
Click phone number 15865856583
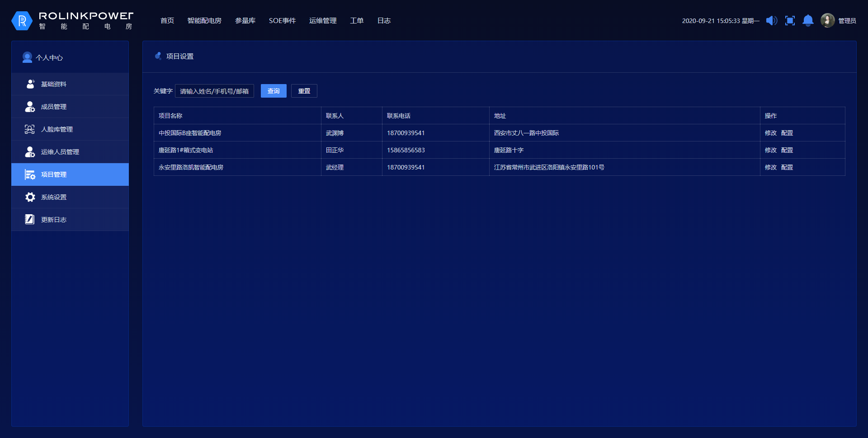coord(406,150)
